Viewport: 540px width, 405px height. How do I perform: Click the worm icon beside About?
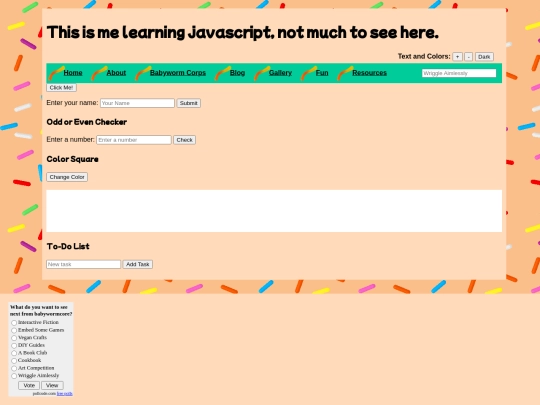coord(99,73)
